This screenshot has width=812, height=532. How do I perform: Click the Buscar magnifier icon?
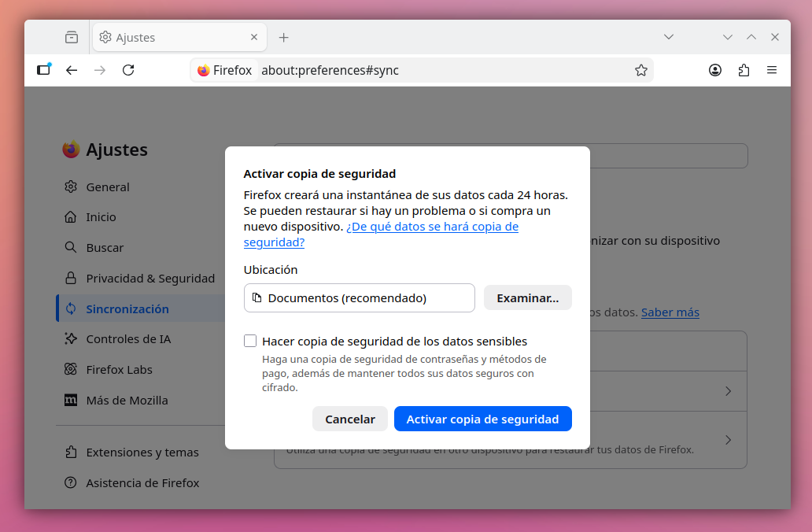(x=71, y=247)
